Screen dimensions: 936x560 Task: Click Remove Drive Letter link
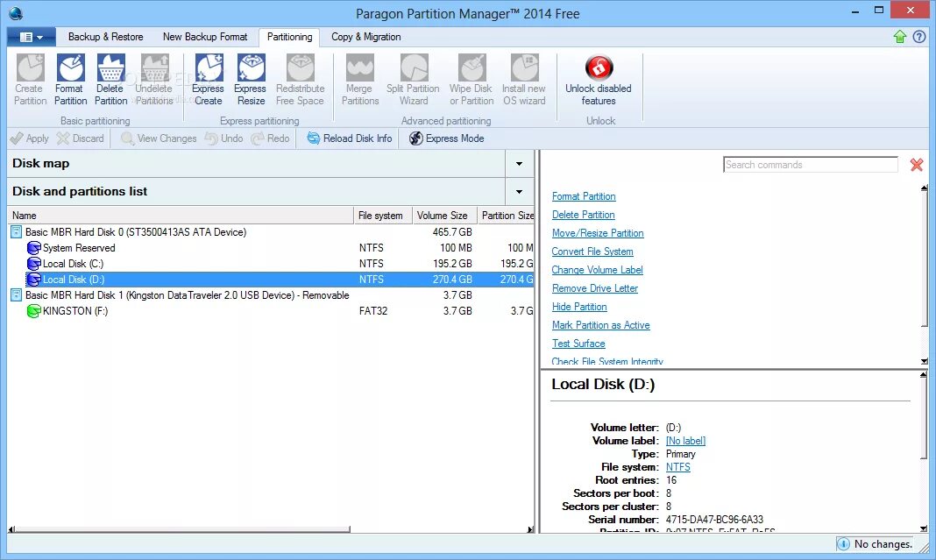pyautogui.click(x=594, y=288)
